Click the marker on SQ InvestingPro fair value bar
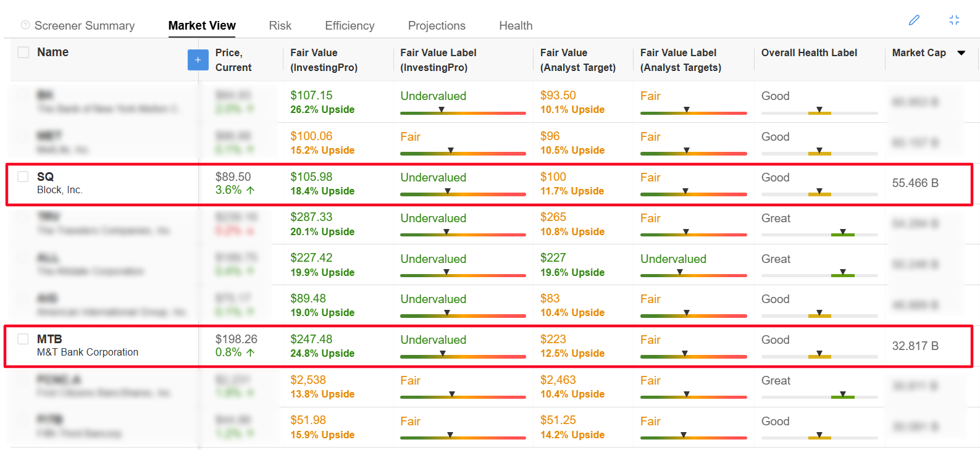The height and width of the screenshot is (450, 980). [448, 191]
